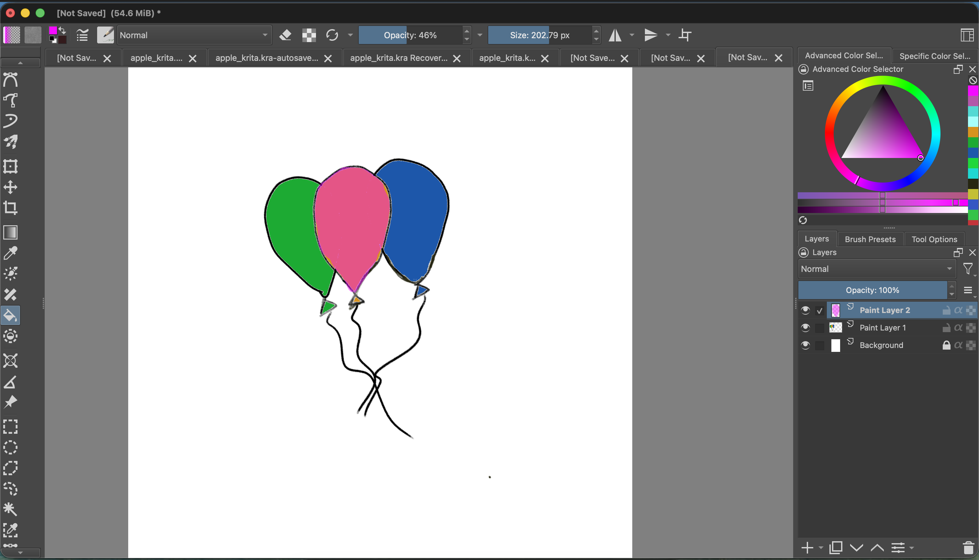Viewport: 979px width, 560px height.
Task: Uncheck the checkbox on Paint Layer 2
Action: click(x=820, y=310)
